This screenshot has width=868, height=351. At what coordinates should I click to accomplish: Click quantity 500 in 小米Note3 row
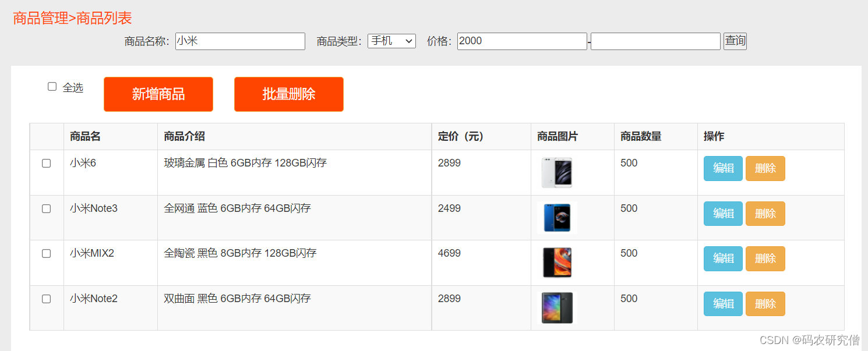[629, 208]
